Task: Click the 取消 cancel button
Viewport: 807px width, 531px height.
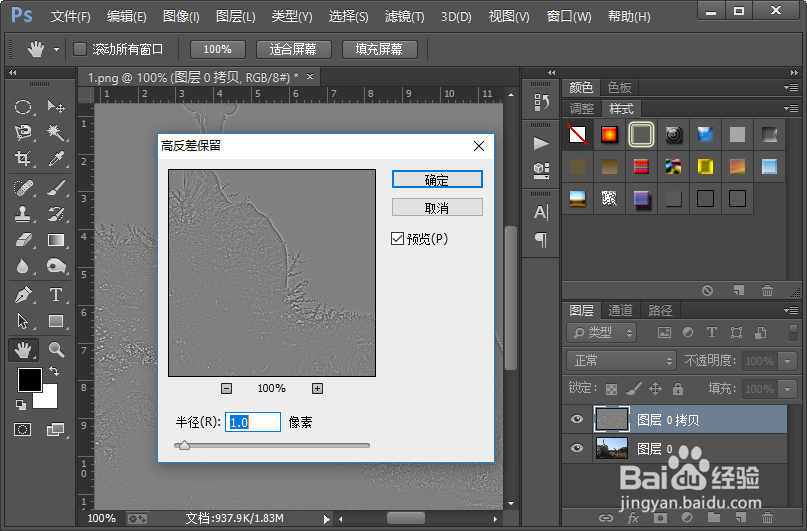Action: 437,207
